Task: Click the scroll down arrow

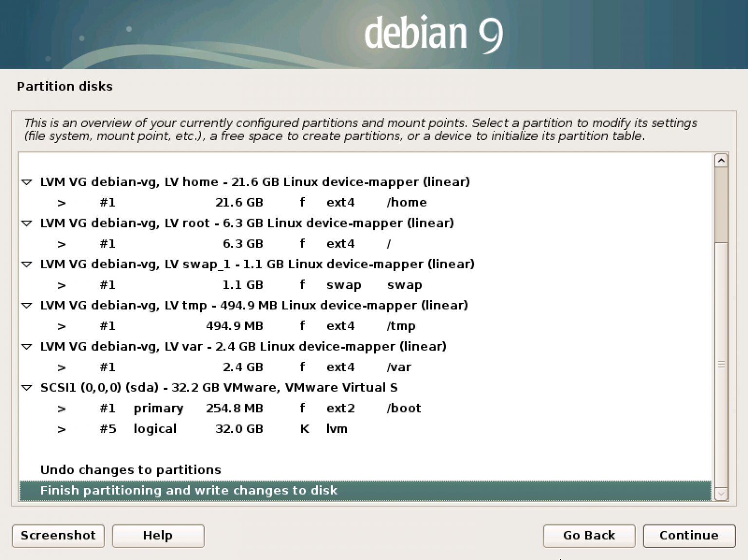Action: [721, 494]
